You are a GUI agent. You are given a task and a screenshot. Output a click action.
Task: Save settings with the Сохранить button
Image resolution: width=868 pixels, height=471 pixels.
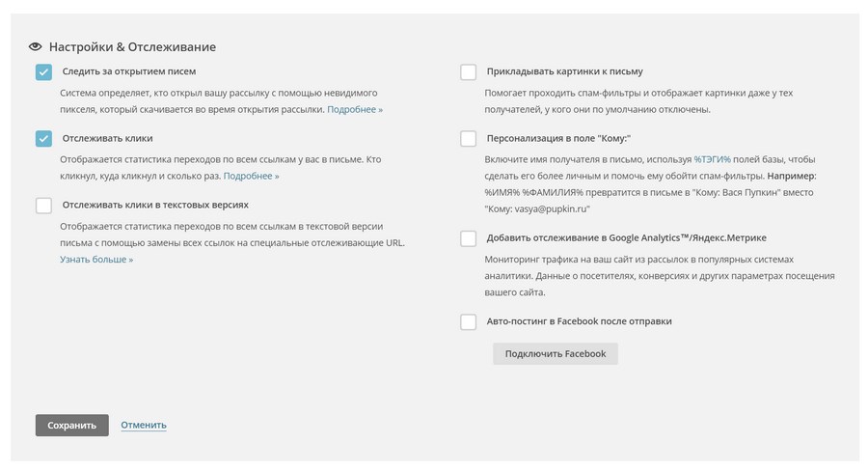click(x=71, y=425)
